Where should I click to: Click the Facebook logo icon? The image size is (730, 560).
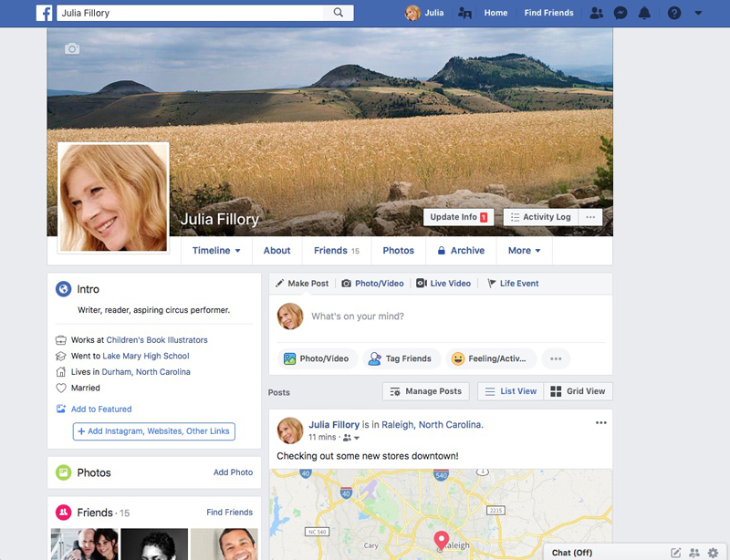[x=44, y=13]
